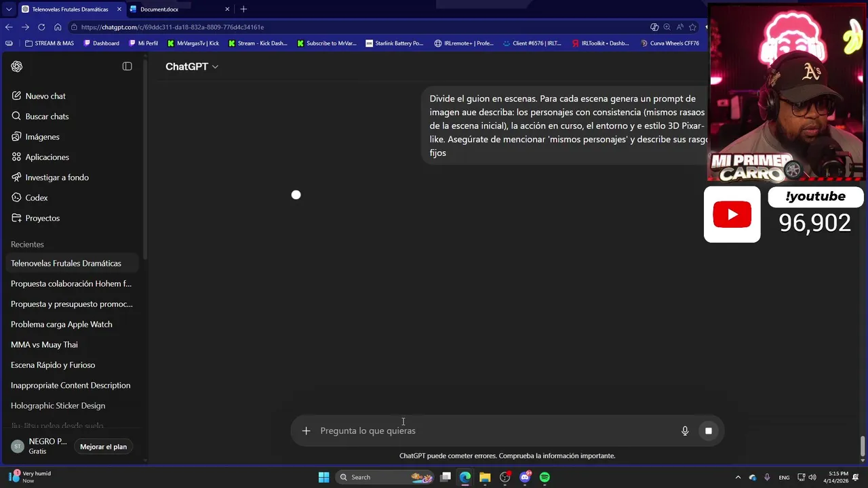Open the tab actions dropdown arrow

click(x=8, y=9)
